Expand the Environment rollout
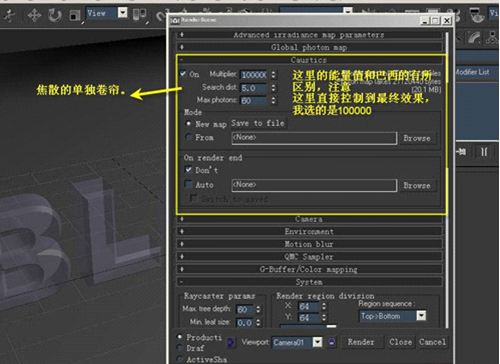The width and height of the screenshot is (500, 364). (x=309, y=231)
